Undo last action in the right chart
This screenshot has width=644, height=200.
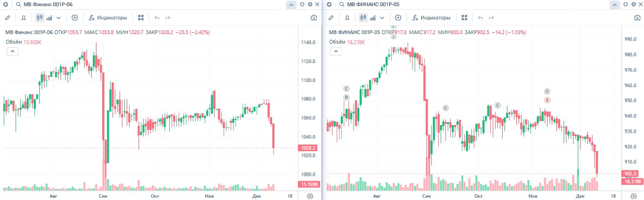pyautogui.click(x=480, y=18)
